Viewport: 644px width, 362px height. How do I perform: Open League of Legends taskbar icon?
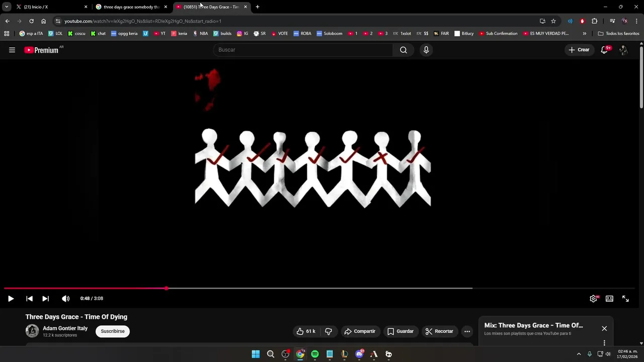(345, 354)
